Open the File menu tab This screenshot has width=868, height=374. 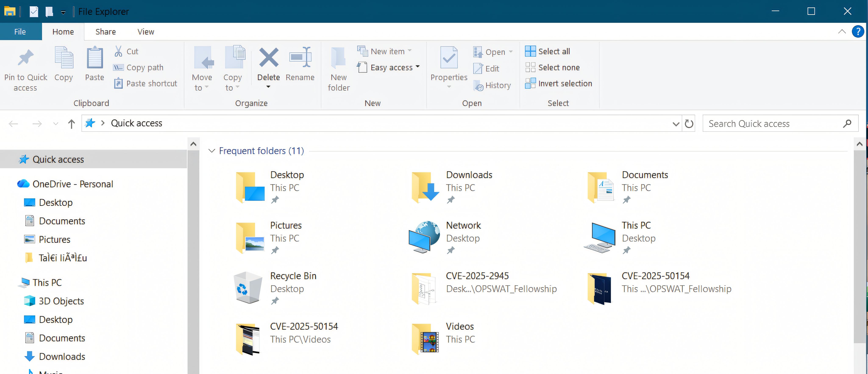pos(20,32)
